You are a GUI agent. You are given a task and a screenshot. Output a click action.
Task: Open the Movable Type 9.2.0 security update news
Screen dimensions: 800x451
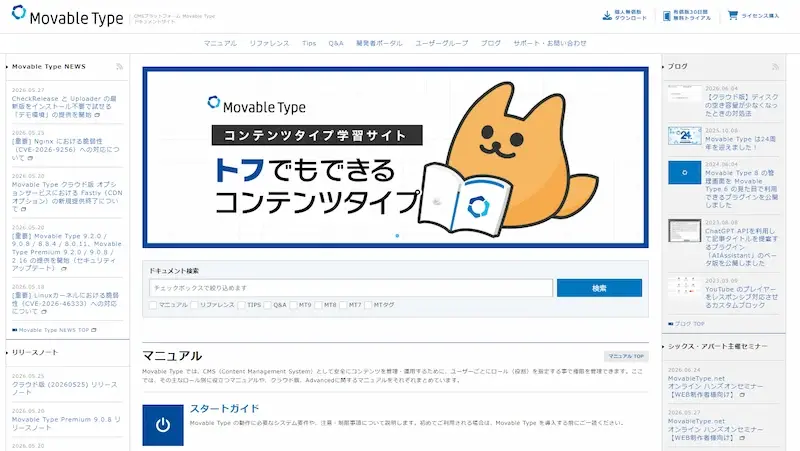(x=66, y=252)
